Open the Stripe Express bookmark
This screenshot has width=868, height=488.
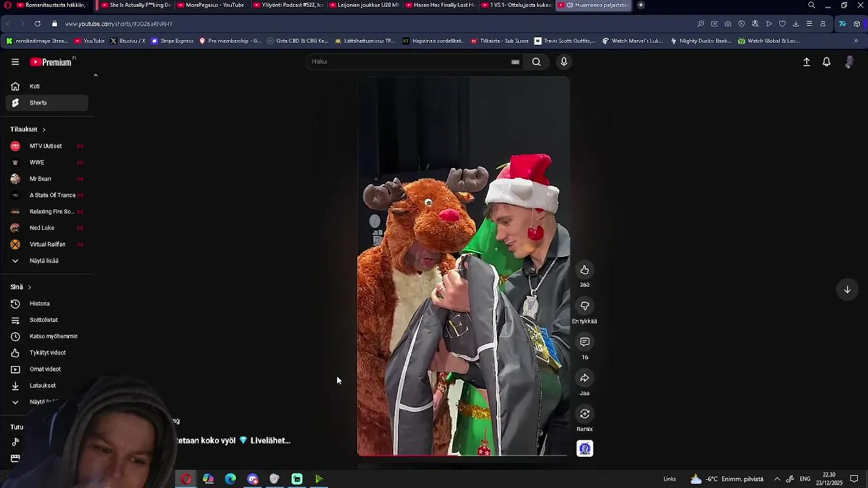(x=172, y=41)
